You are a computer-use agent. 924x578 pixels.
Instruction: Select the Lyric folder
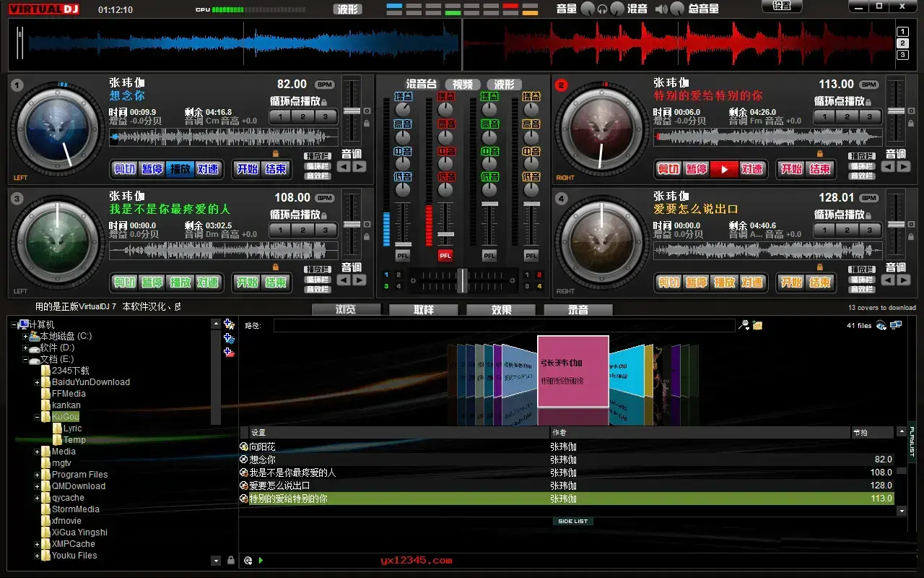pyautogui.click(x=72, y=428)
